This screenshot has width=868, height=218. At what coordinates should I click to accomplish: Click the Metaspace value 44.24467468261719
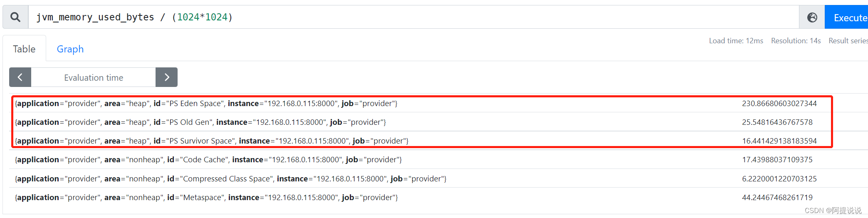(777, 198)
